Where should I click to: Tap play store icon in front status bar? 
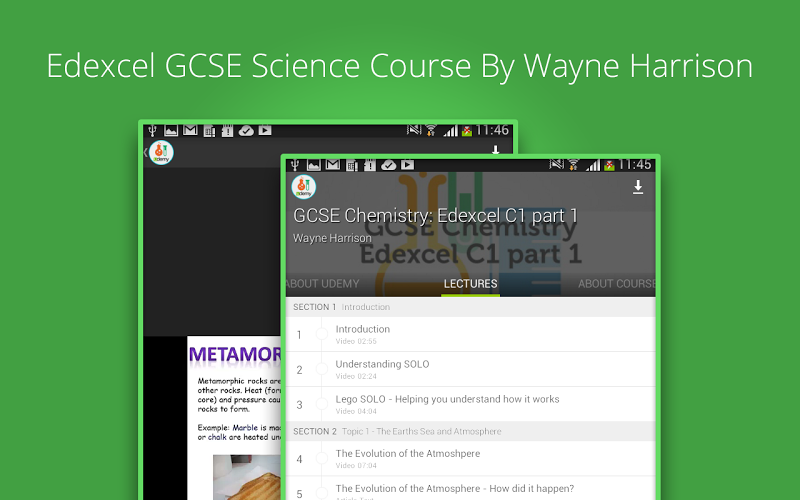click(408, 164)
